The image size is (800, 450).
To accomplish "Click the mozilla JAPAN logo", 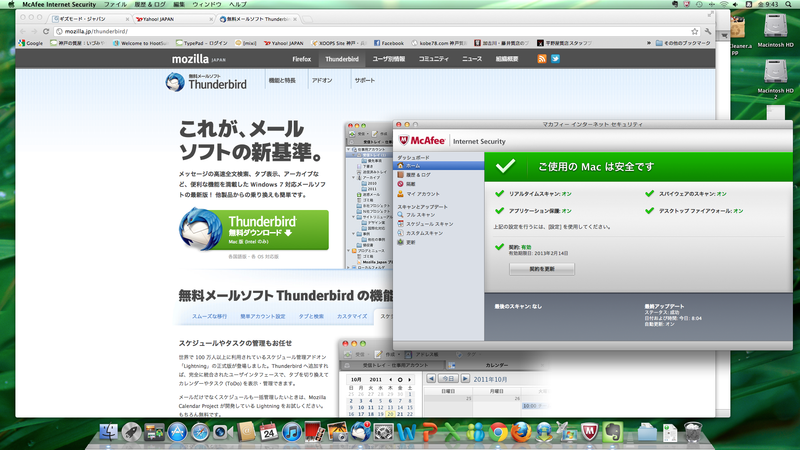I will [x=198, y=59].
